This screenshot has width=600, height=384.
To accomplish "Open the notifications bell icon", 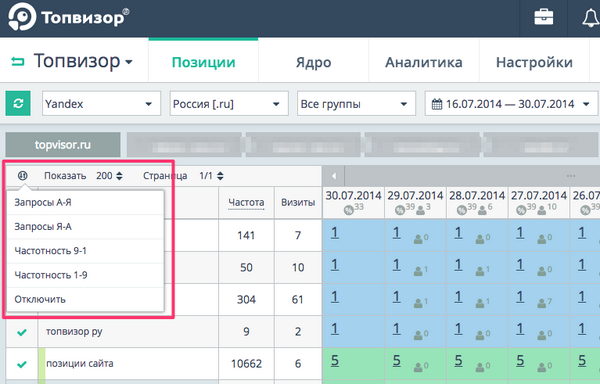I will click(590, 18).
